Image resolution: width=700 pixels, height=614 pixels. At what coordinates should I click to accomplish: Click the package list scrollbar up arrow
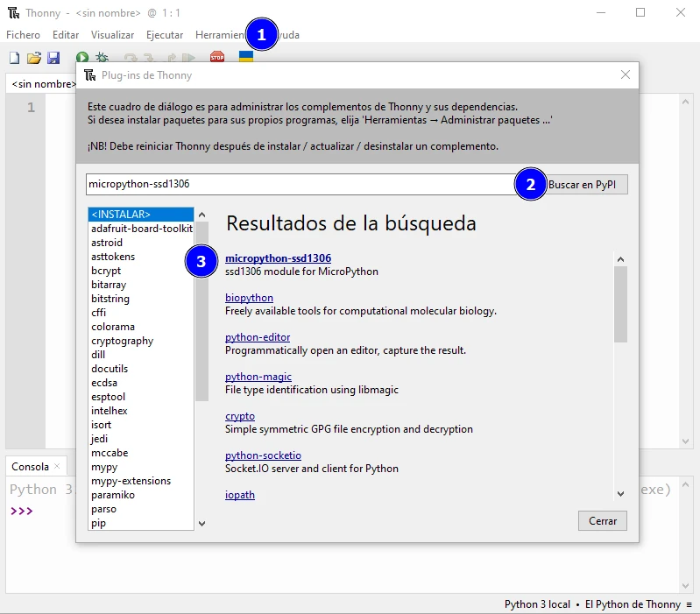[202, 215]
